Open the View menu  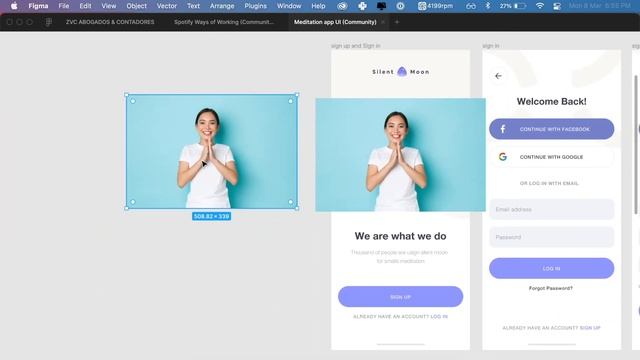[x=109, y=6]
